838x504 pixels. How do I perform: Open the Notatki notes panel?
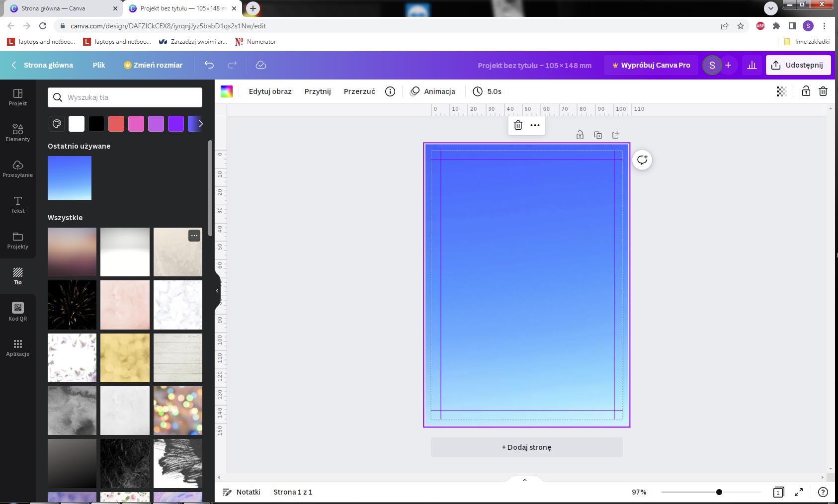pos(242,492)
